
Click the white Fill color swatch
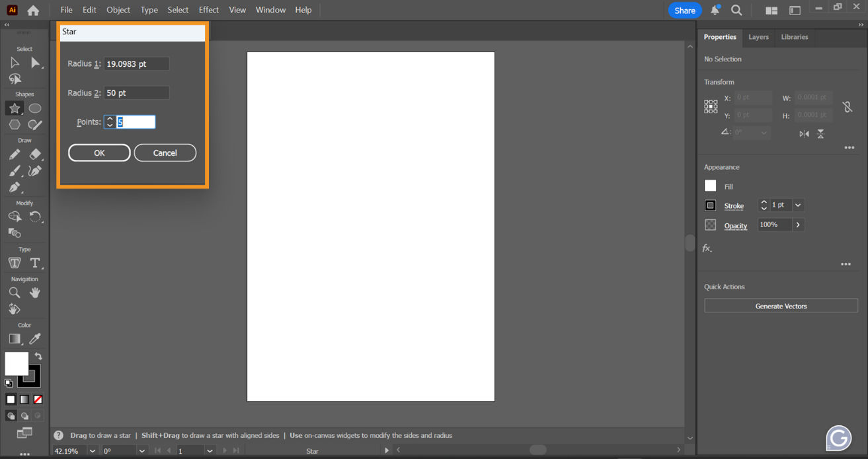(x=709, y=186)
